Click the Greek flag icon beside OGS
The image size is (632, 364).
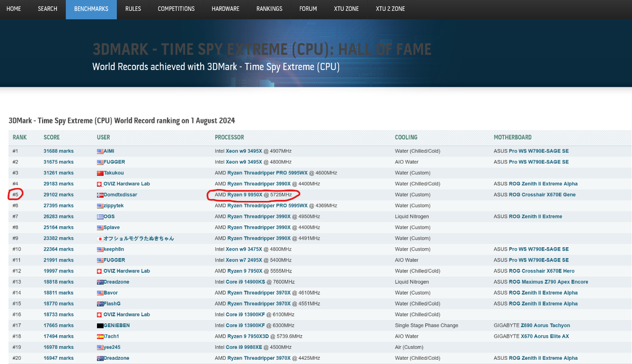point(100,217)
